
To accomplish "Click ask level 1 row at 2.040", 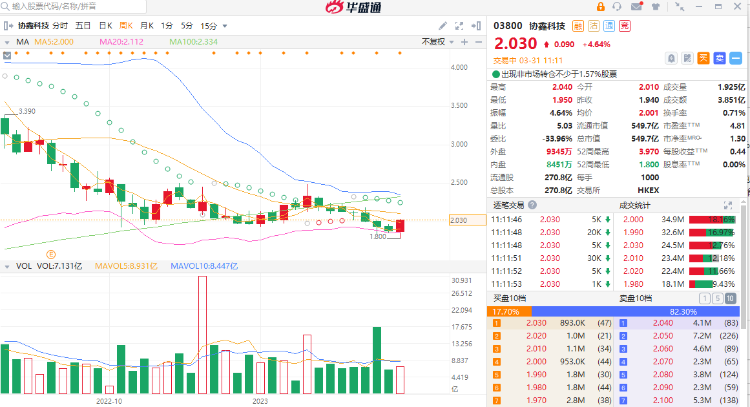I will coord(678,323).
